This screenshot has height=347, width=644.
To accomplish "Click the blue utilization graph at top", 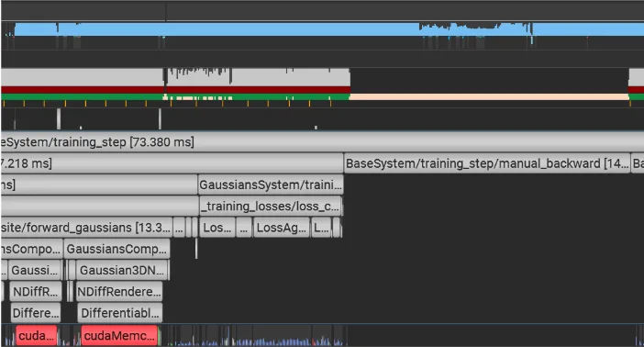I will (328, 29).
